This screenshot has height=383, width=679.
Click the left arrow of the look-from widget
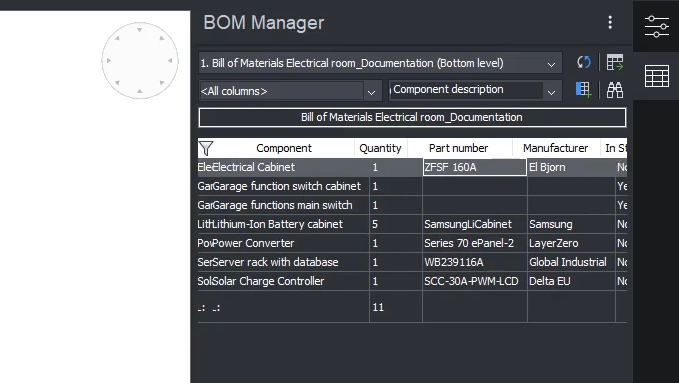(109, 61)
